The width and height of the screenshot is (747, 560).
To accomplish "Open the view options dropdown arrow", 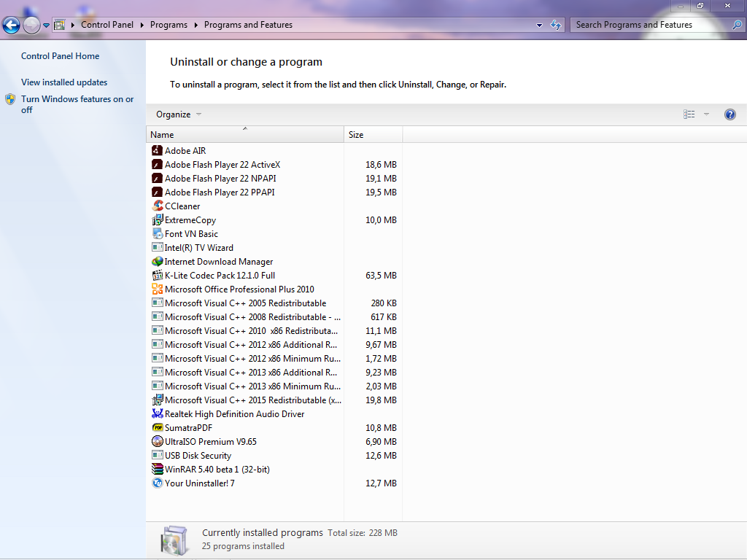I will pyautogui.click(x=706, y=114).
